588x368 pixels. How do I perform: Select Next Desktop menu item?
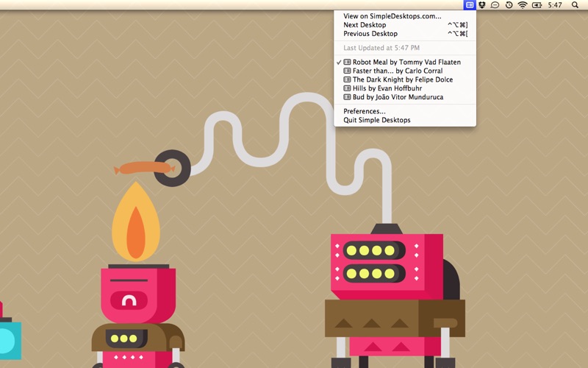click(x=405, y=25)
